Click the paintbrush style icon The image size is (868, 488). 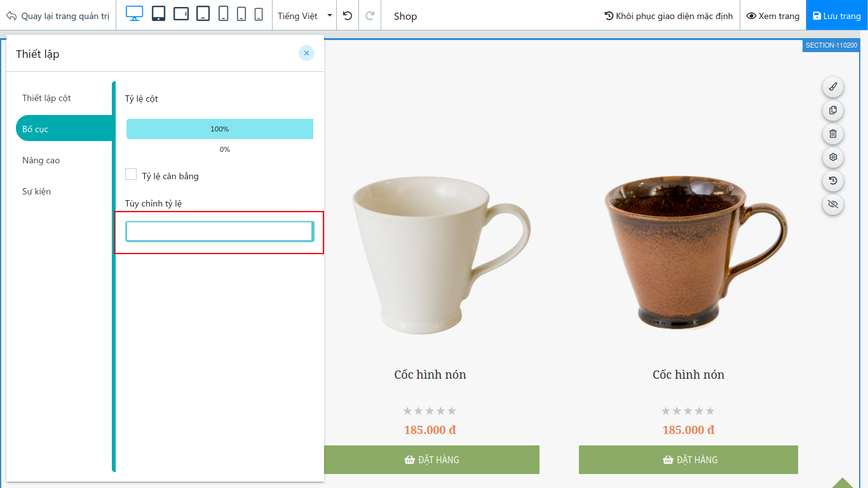(833, 86)
